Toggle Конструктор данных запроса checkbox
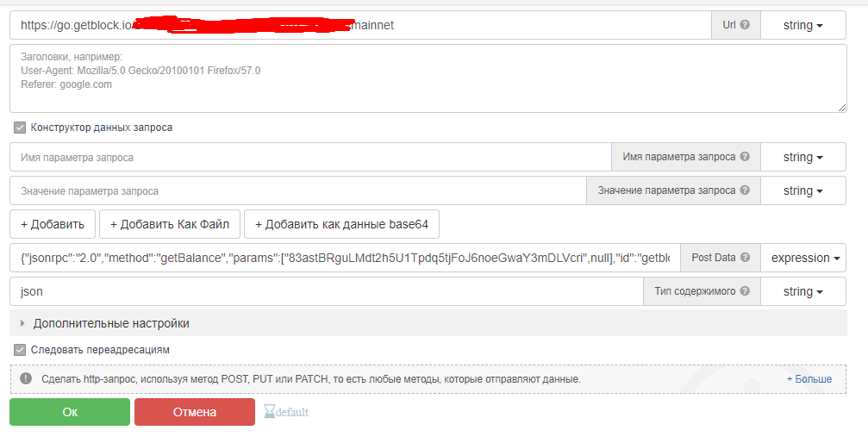The height and width of the screenshot is (443, 868). 20,128
